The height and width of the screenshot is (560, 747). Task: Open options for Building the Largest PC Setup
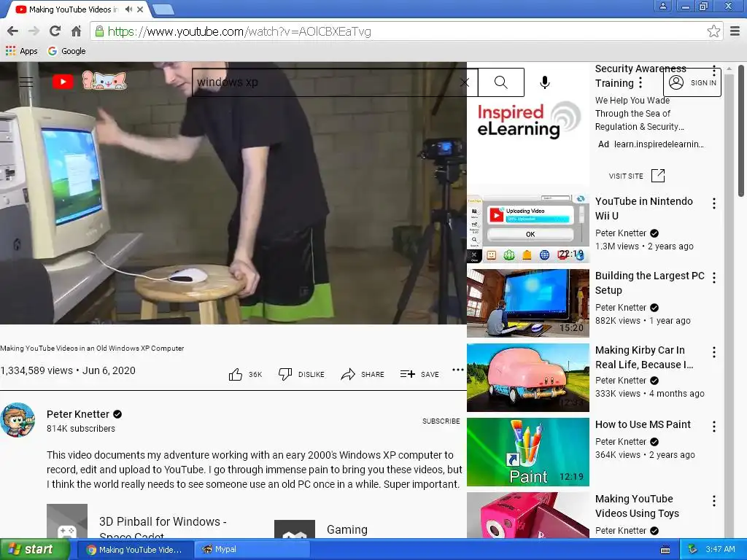pyautogui.click(x=713, y=278)
